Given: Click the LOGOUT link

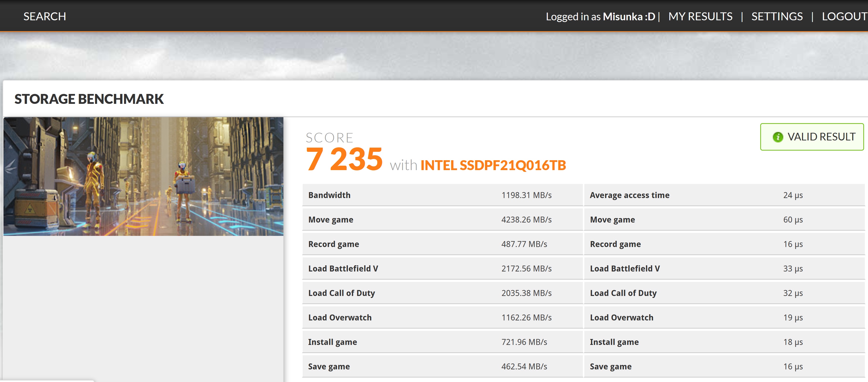Looking at the screenshot, I should (x=844, y=16).
